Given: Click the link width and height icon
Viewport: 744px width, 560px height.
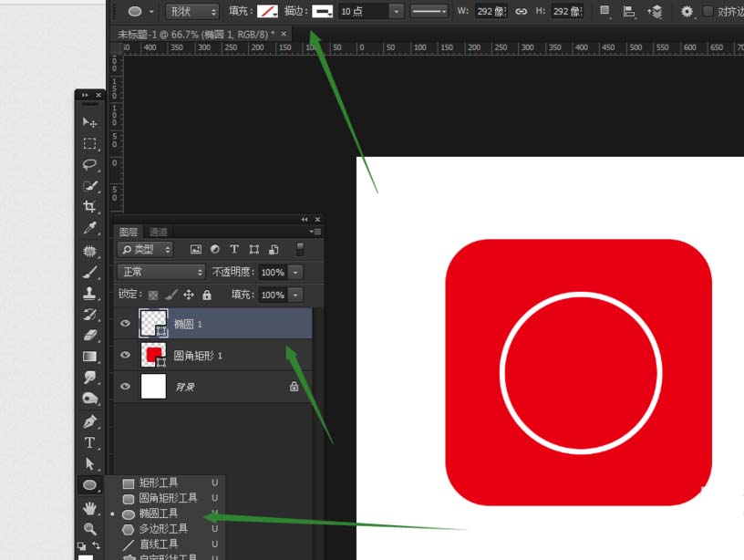Looking at the screenshot, I should pos(521,12).
